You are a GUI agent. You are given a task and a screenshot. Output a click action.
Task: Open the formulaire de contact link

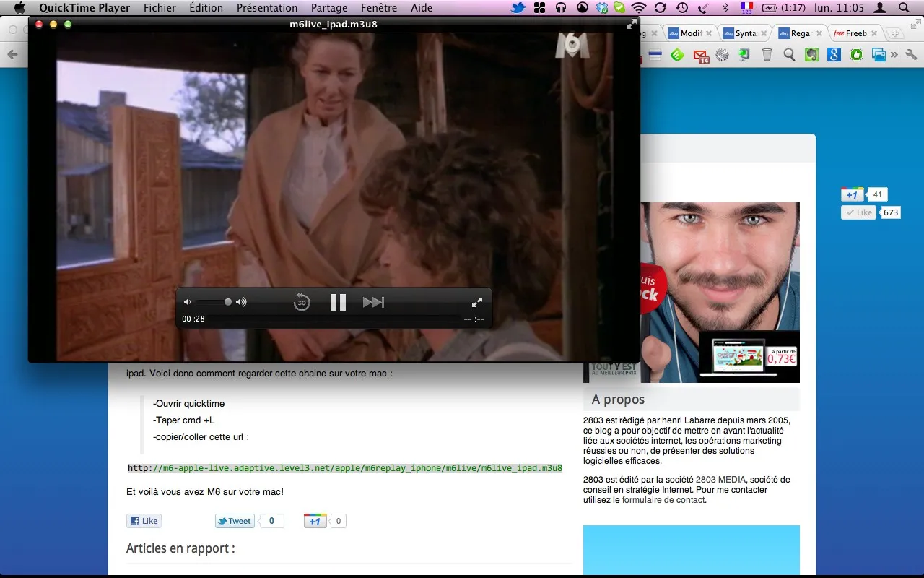pos(663,500)
